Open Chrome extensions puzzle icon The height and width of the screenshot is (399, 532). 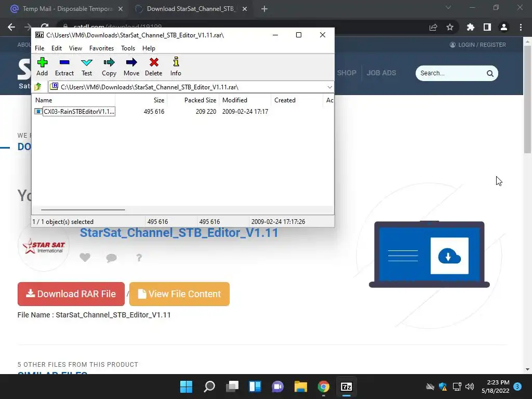tap(471, 27)
